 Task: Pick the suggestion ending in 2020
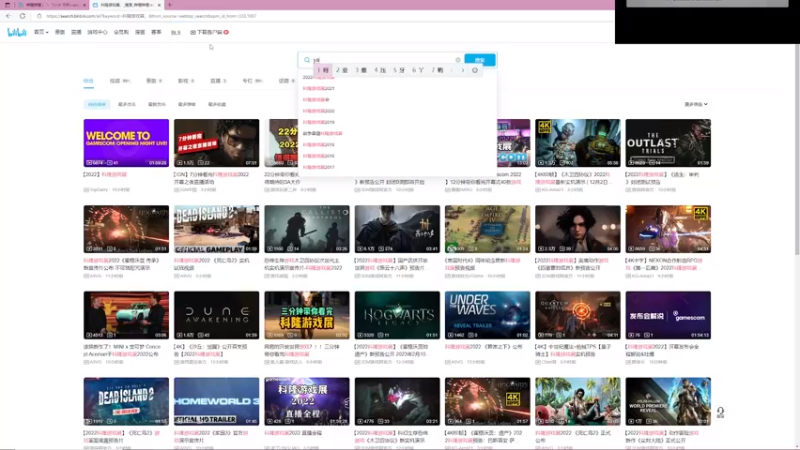click(x=319, y=111)
